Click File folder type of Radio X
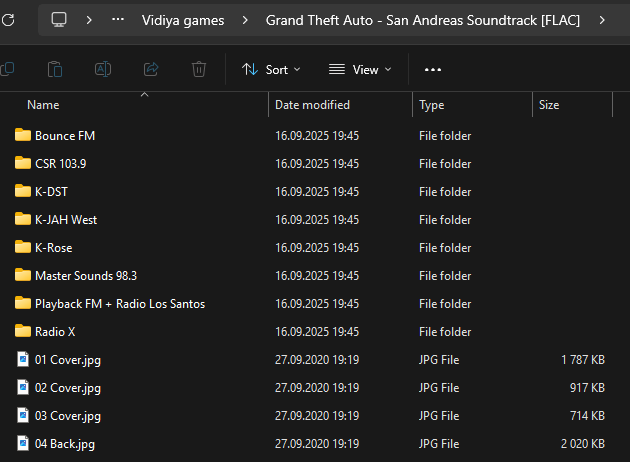 point(445,332)
